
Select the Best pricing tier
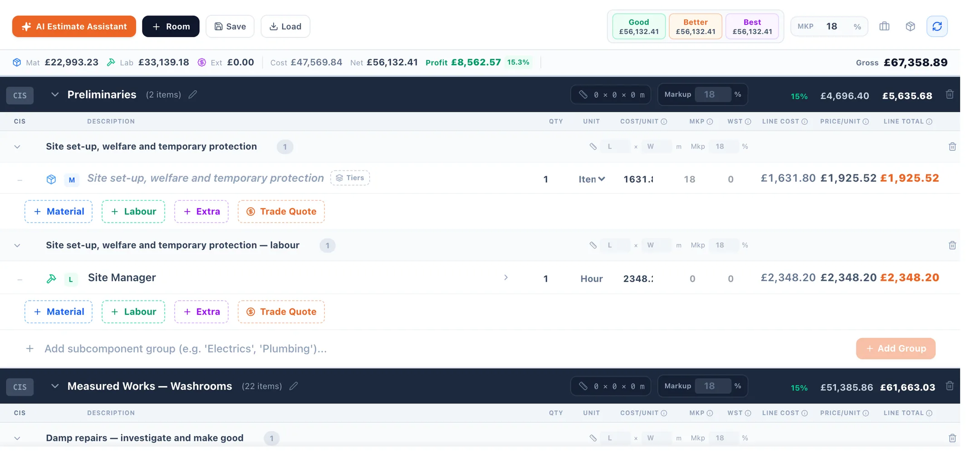752,27
